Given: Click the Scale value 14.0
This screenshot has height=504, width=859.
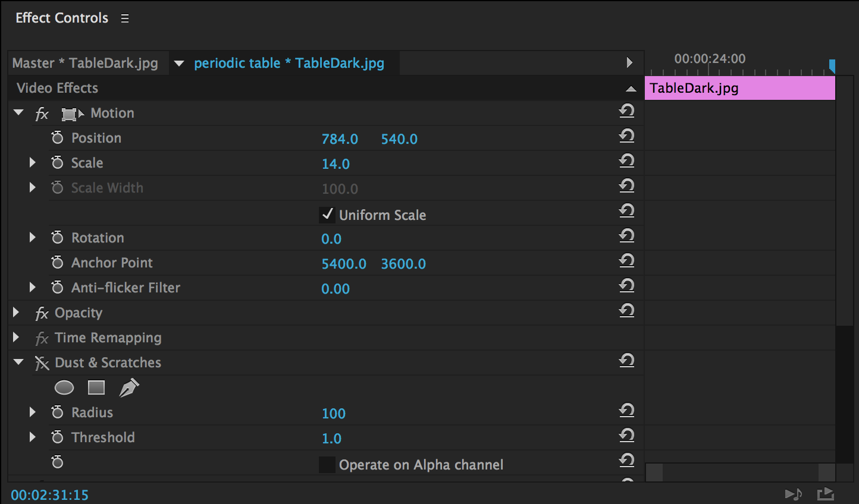Looking at the screenshot, I should tap(336, 164).
